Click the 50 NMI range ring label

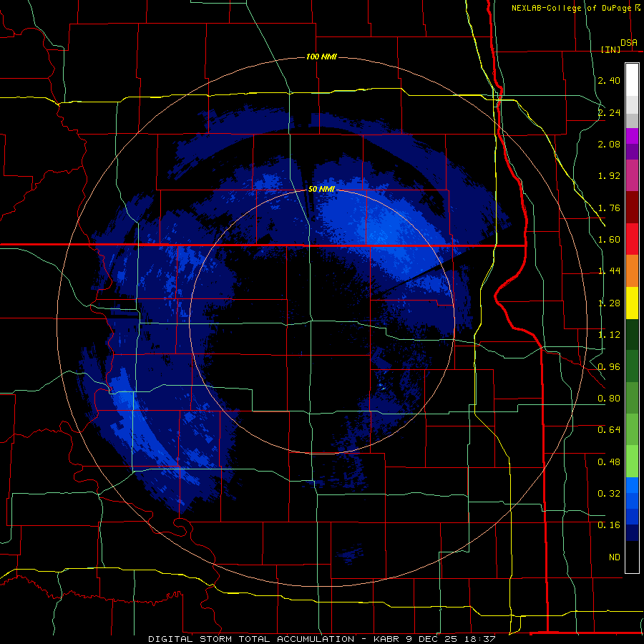(321, 189)
